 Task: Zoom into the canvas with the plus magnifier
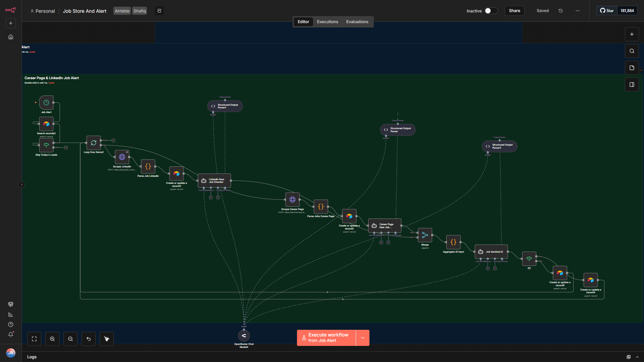(x=52, y=339)
